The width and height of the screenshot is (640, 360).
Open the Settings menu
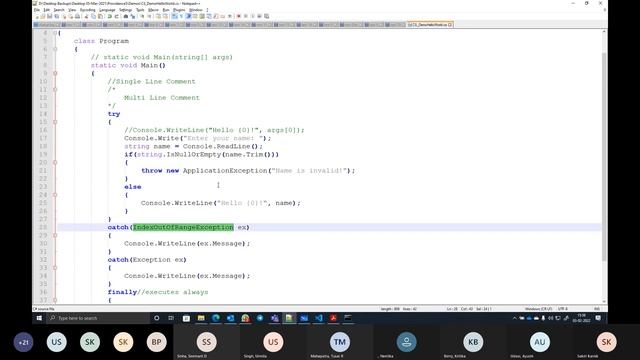click(126, 10)
